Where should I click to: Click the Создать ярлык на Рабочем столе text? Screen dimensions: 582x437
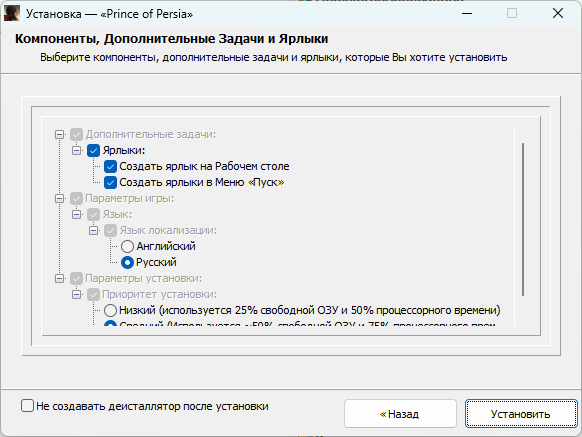click(x=204, y=166)
